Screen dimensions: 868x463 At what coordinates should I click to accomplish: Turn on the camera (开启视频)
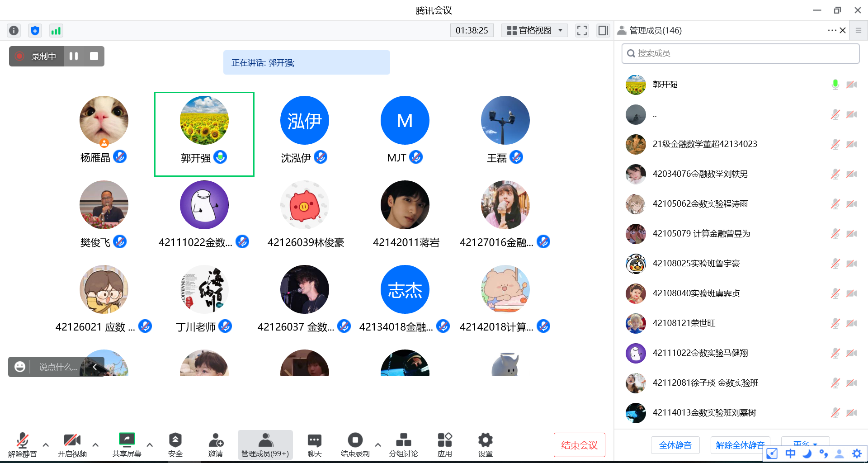(72, 445)
